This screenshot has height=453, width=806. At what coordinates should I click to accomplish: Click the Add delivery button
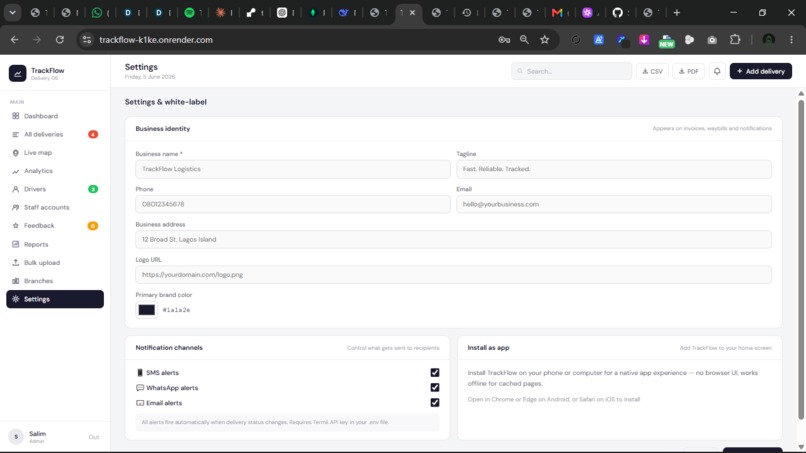pos(761,71)
